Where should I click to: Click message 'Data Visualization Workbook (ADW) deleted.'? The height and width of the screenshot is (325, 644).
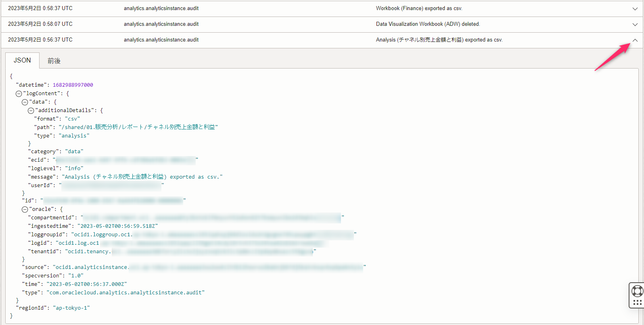428,24
